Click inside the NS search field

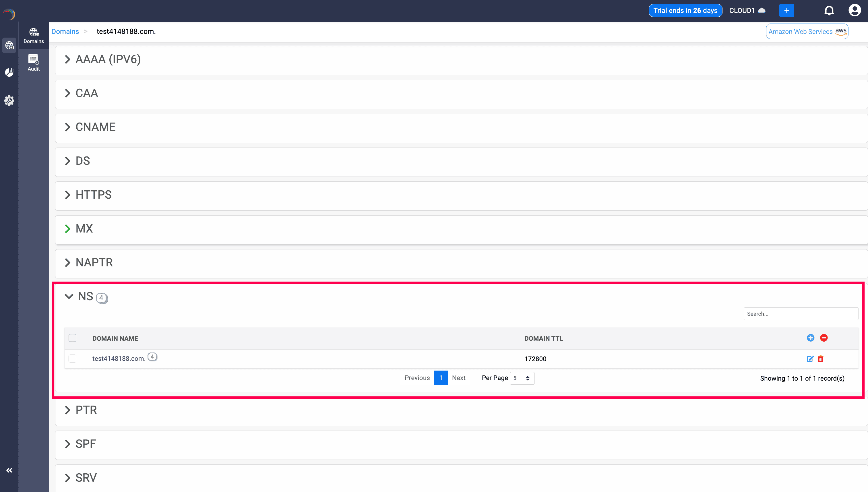tap(801, 313)
